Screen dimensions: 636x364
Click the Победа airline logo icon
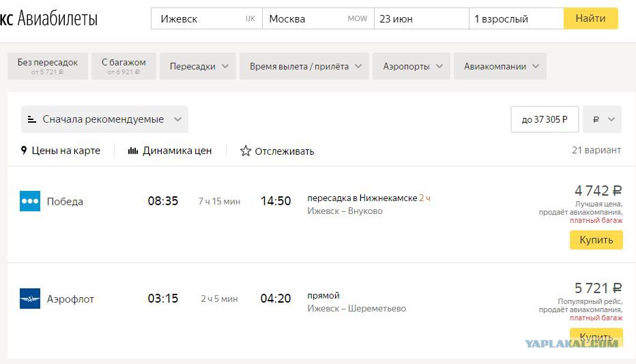click(30, 201)
